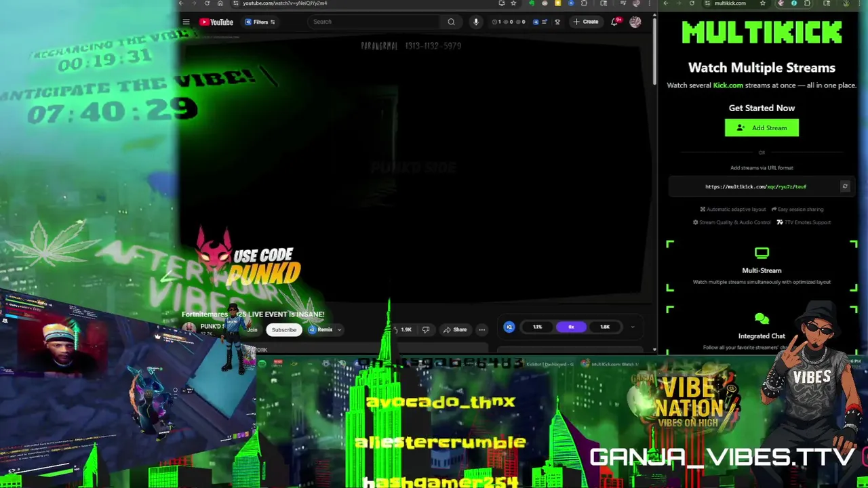Click the Join button next to Subscribe
Screen dimensions: 868x488
(252, 330)
